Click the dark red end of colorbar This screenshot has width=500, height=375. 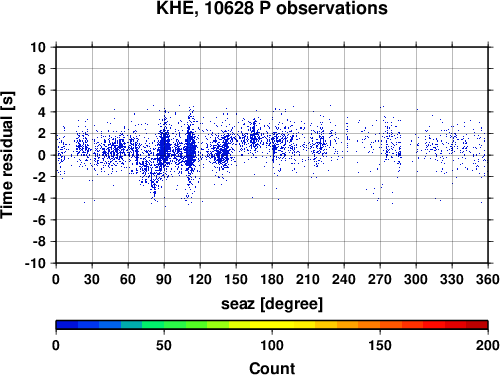pos(477,325)
